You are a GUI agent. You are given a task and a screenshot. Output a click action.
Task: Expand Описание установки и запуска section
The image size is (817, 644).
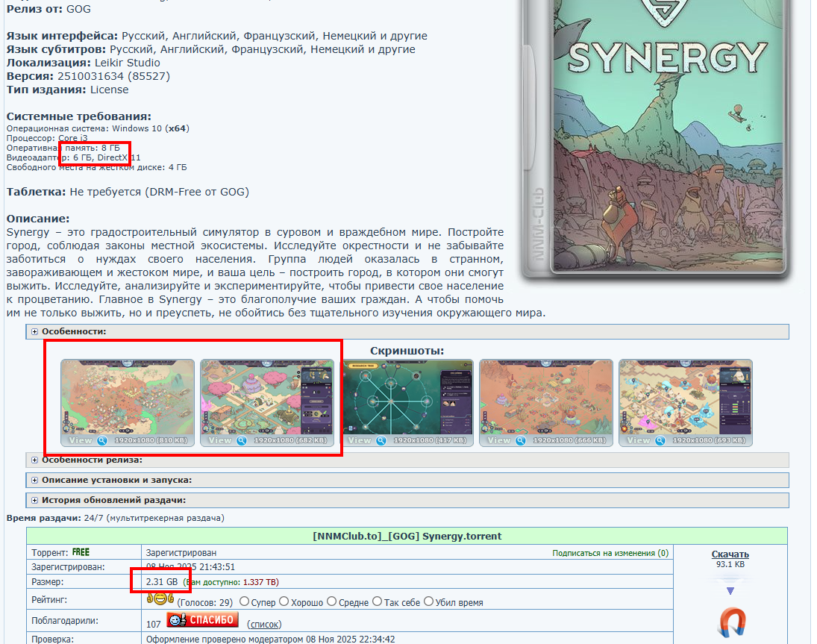point(34,481)
